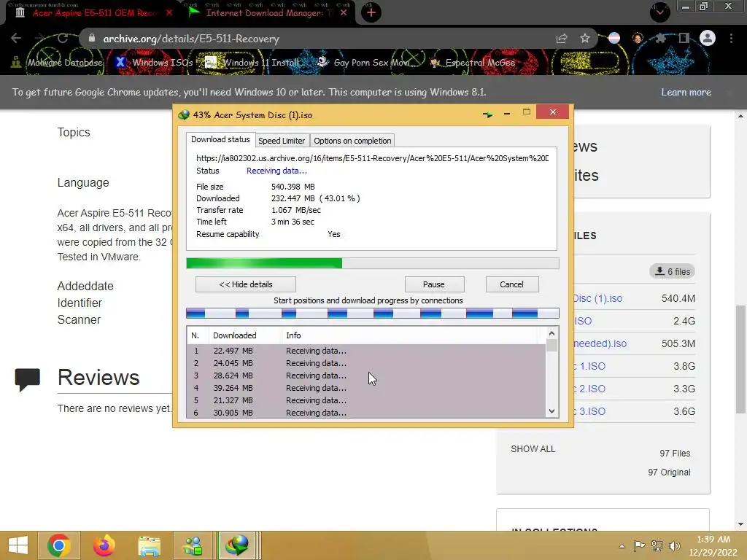Minimize the IDM download dialog
Screen dimensions: 747x560
click(x=507, y=114)
